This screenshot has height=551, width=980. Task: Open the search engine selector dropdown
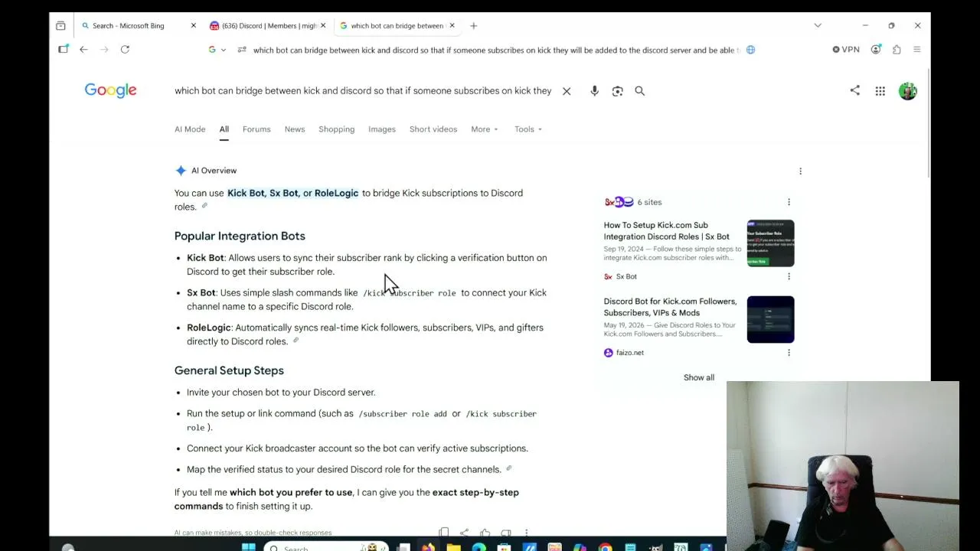[217, 50]
